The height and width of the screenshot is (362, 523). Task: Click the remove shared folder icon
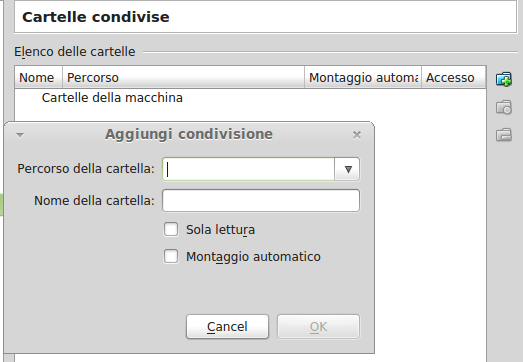tap(504, 135)
